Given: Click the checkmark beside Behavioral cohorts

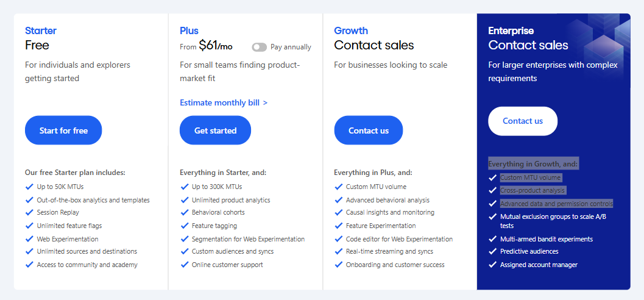Looking at the screenshot, I should click(185, 212).
